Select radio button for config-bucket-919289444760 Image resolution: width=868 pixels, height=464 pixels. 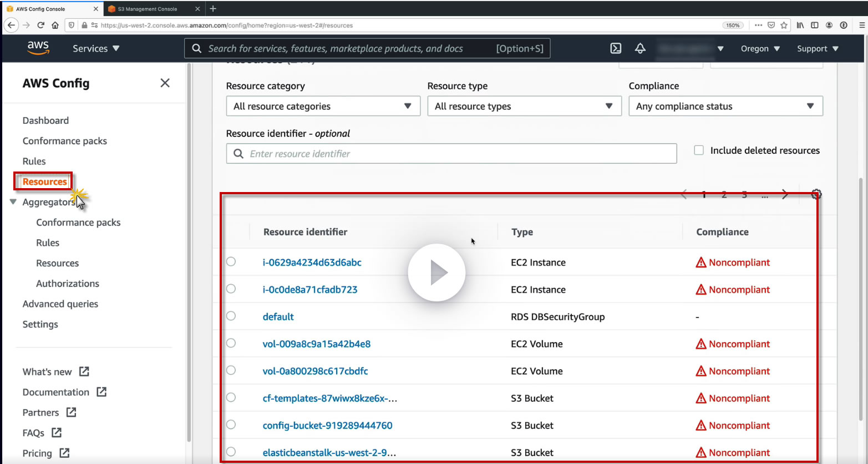pyautogui.click(x=231, y=425)
